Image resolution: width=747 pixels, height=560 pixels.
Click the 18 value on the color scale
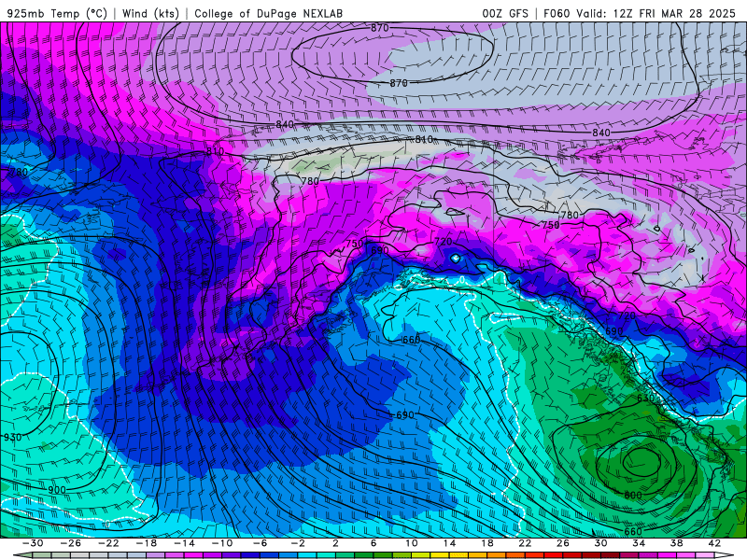point(487,543)
